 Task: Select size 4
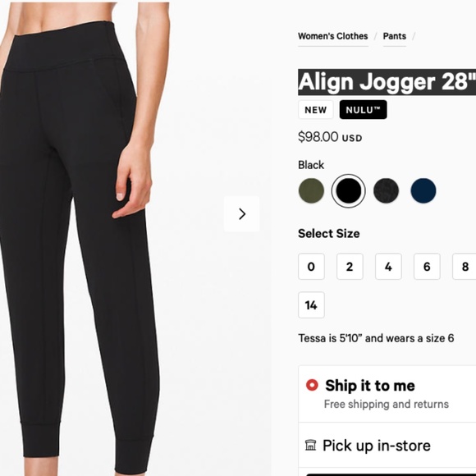(388, 266)
